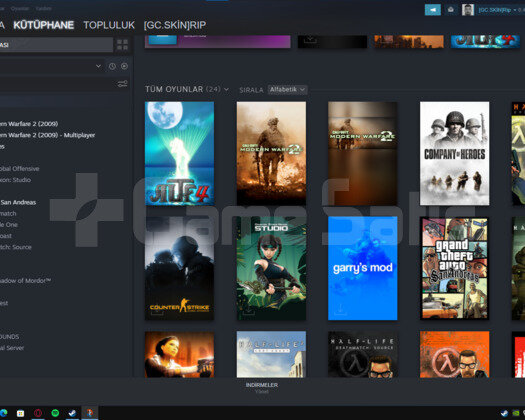525x420 pixels.
Task: Select 'Shadow of Mordor™' in the sidebar
Action: pos(25,281)
